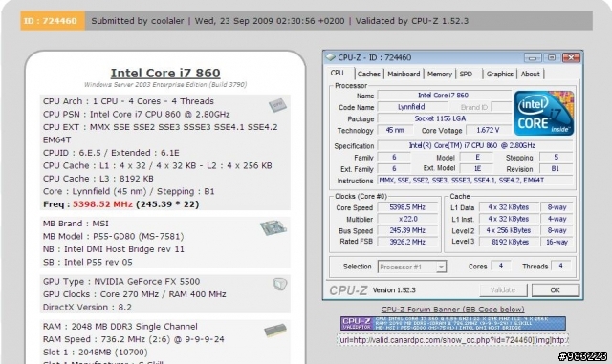Click the RAM Speed : 736.2 MHz line

(134, 339)
